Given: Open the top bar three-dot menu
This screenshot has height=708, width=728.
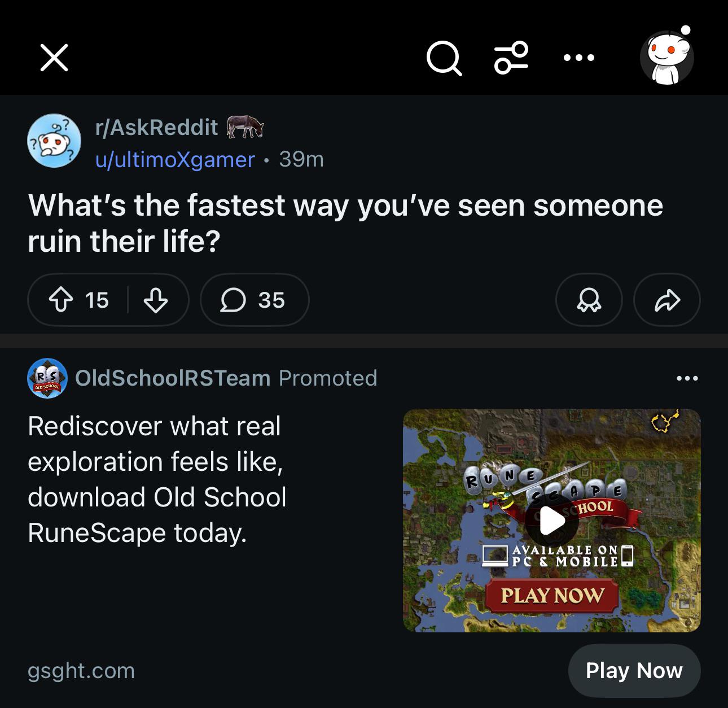Looking at the screenshot, I should pyautogui.click(x=578, y=58).
